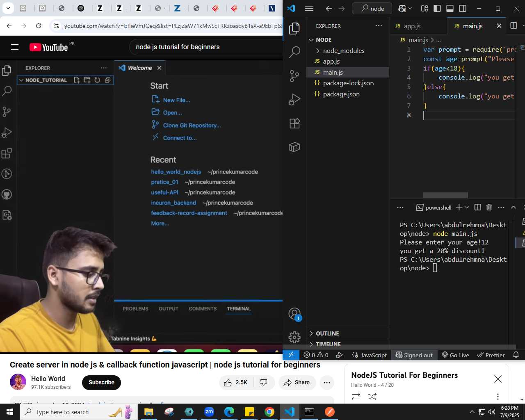Open package.json in the file tree

(x=348, y=94)
